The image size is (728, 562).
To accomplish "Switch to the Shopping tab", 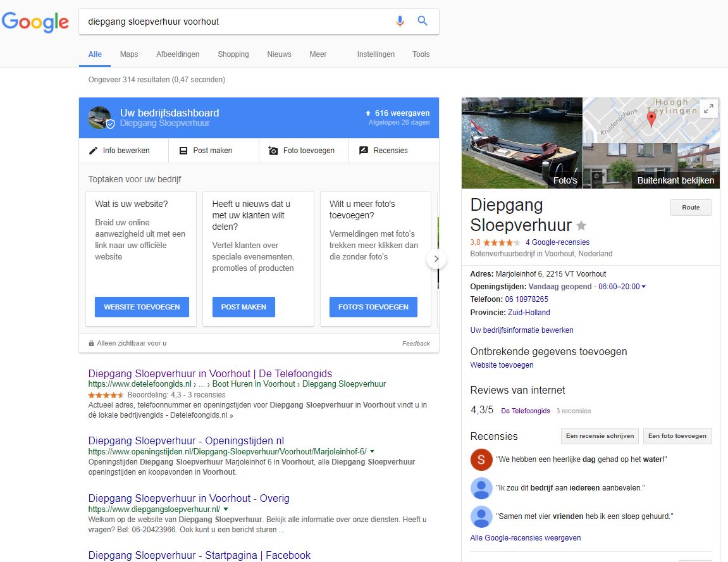I will [x=233, y=54].
